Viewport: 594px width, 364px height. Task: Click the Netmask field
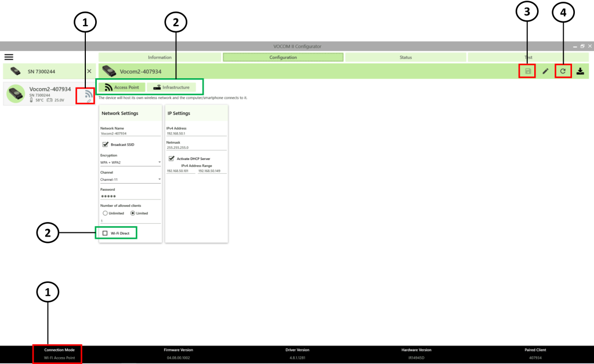tap(196, 148)
